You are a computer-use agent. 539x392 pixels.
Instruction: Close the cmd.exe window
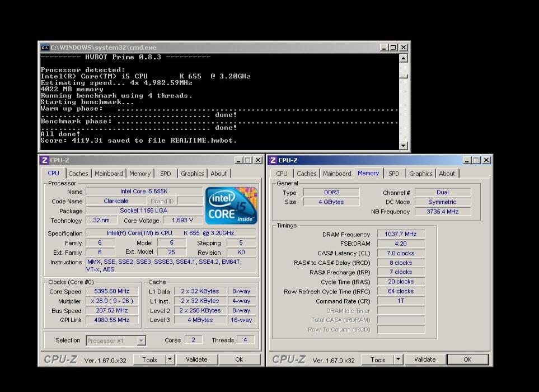pos(404,48)
